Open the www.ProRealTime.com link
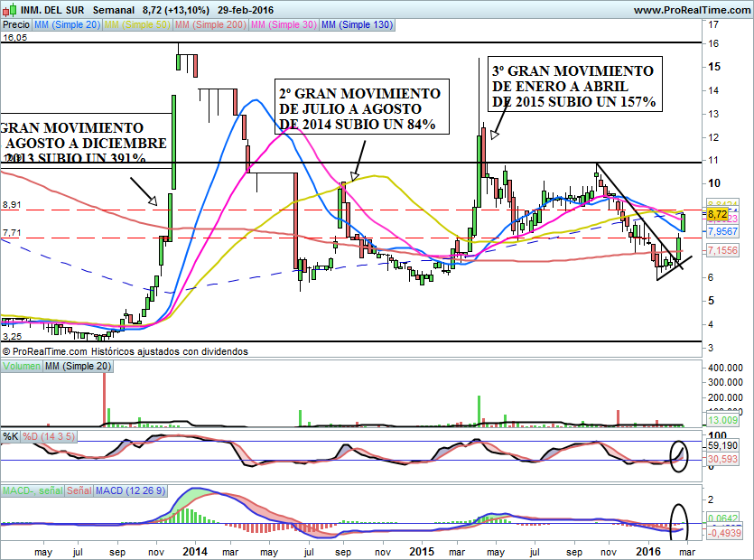754x560 pixels. (x=692, y=10)
